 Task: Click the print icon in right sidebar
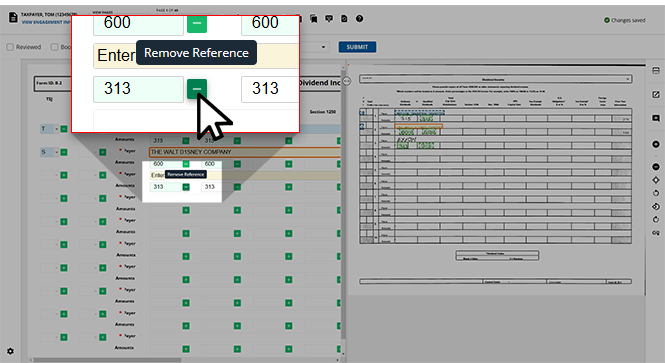tap(656, 70)
